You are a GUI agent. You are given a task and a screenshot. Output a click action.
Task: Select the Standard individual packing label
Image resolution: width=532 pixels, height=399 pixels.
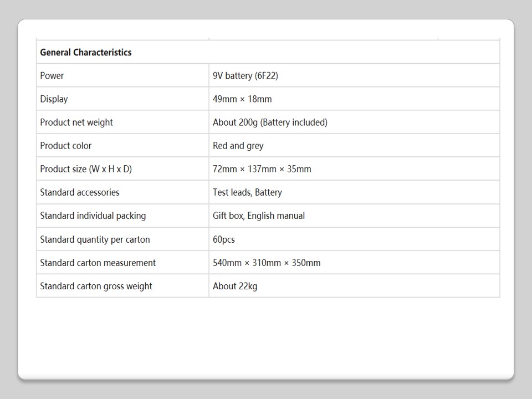[x=93, y=216]
